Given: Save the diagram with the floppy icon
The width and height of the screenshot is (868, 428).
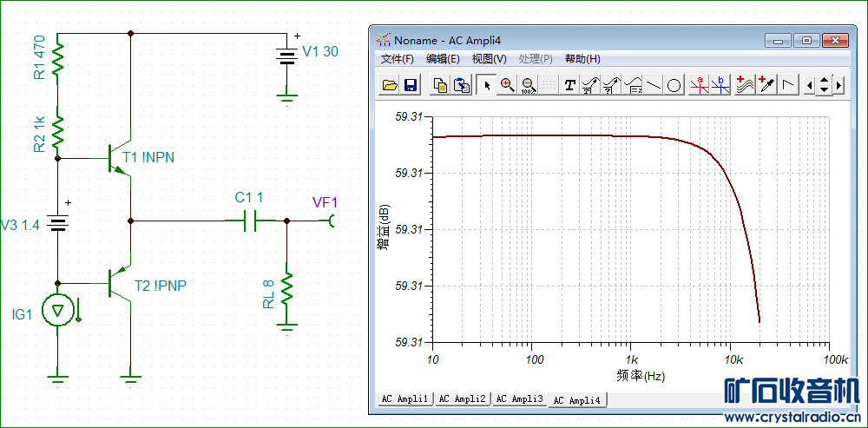Looking at the screenshot, I should coord(410,85).
